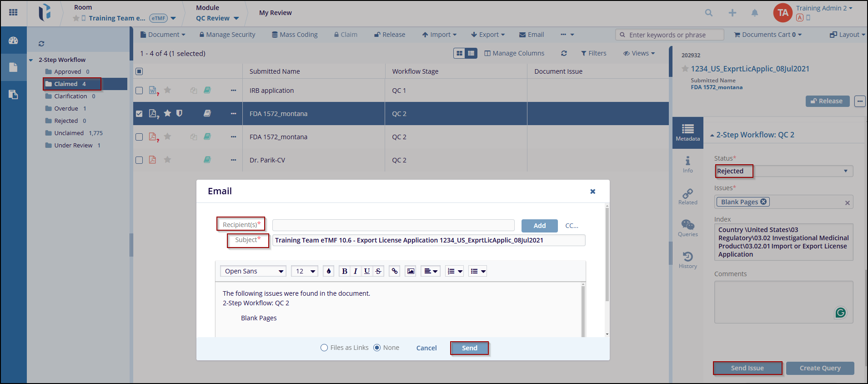868x384 pixels.
Task: Click the Dashboard gauge icon in sidebar
Action: coord(13,40)
